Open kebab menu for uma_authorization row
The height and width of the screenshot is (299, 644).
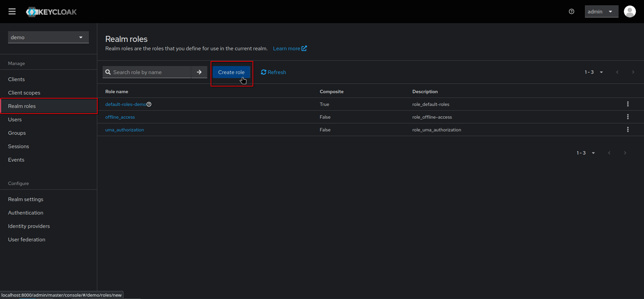click(628, 130)
